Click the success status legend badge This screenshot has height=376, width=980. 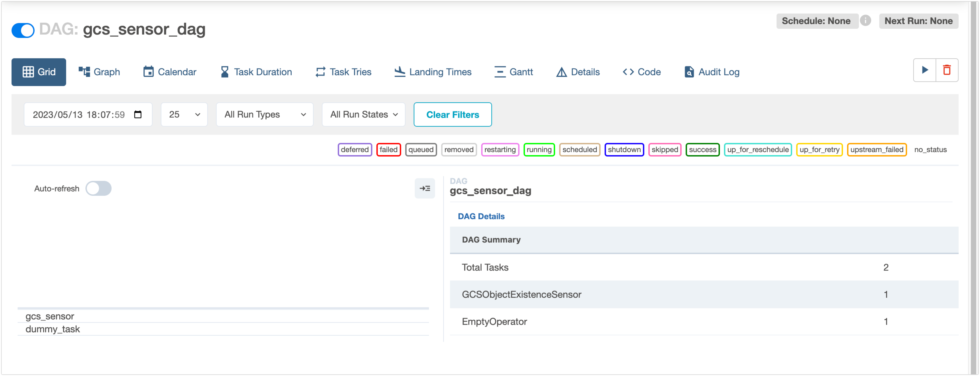click(x=702, y=150)
